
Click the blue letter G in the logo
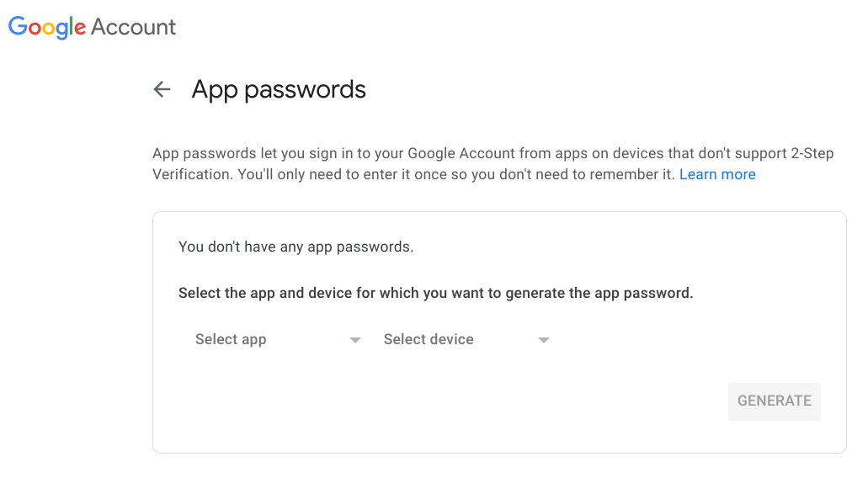18,25
